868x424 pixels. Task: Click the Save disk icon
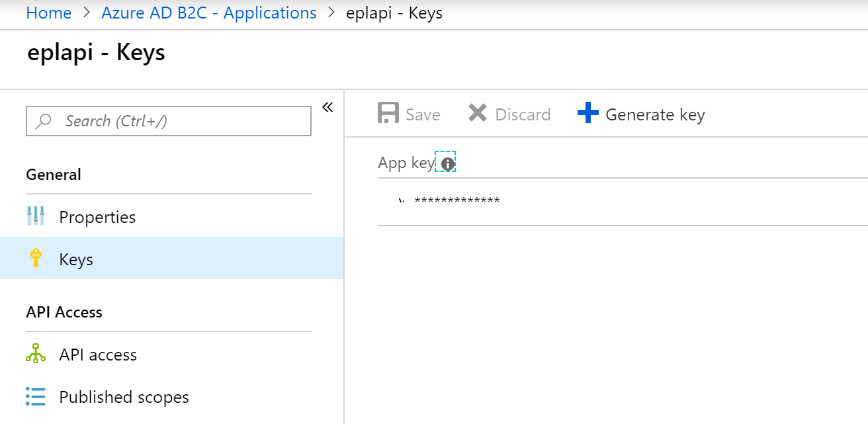click(x=387, y=112)
